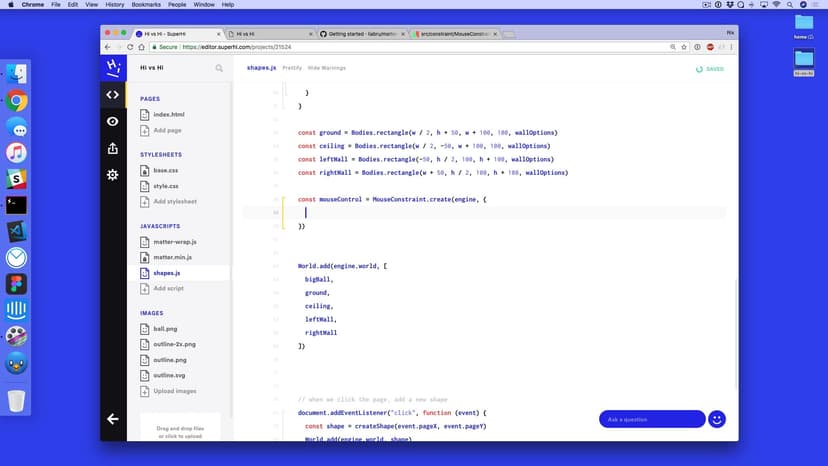Image resolution: width=828 pixels, height=466 pixels.
Task: Click the SuperHi logo
Action: 113,68
